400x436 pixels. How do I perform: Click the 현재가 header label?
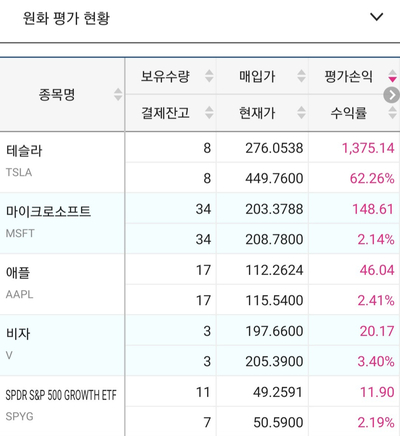point(257,113)
